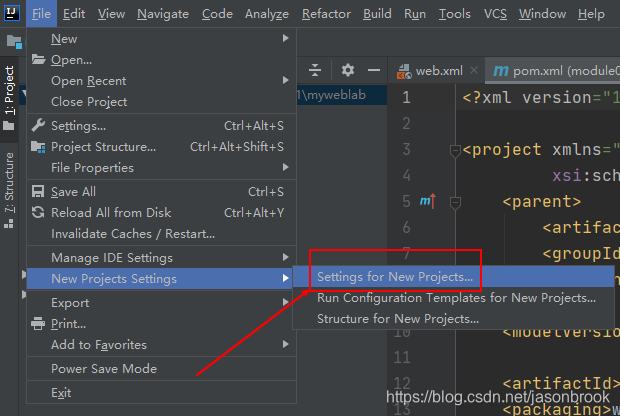This screenshot has width=620, height=416.
Task: Choose Exit from File menu
Action: [x=162, y=393]
